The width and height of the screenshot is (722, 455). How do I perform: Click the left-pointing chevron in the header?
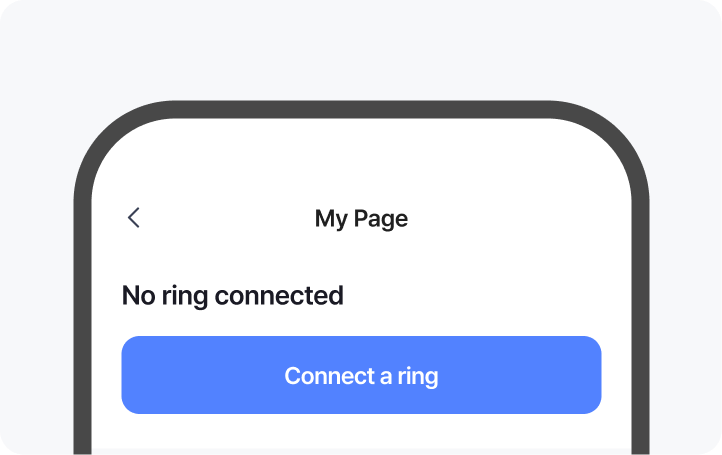[134, 218]
